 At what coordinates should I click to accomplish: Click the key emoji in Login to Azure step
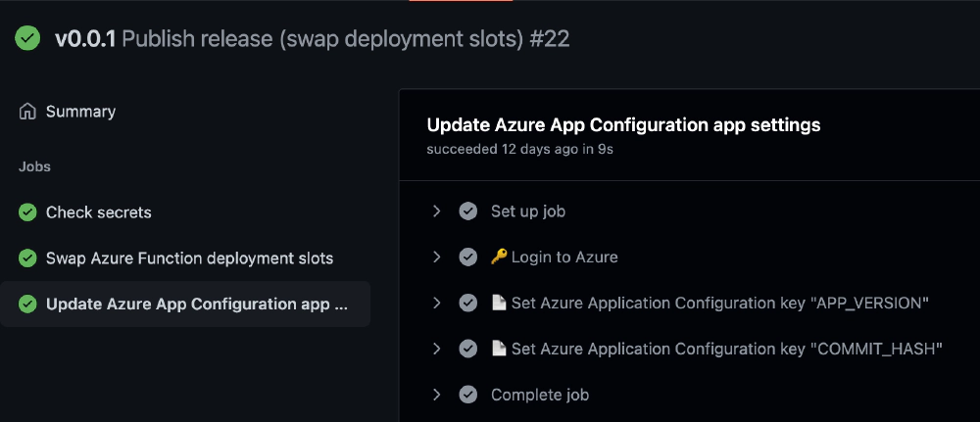coord(499,258)
